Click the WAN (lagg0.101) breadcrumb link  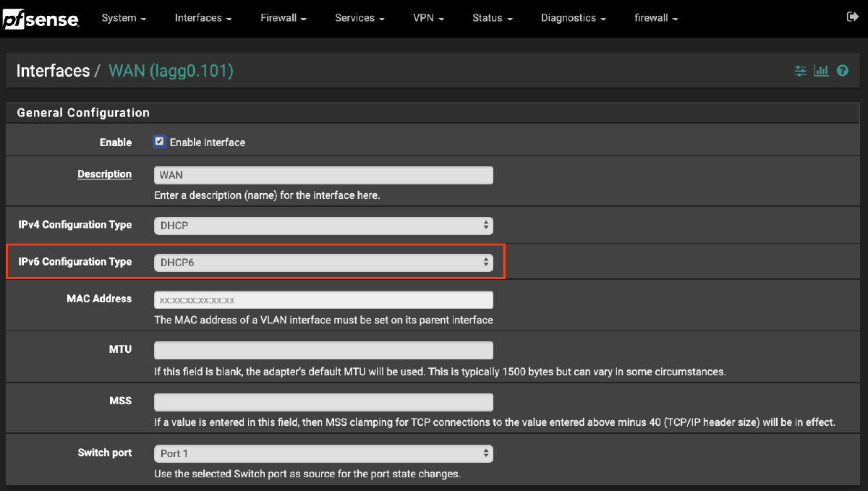click(171, 71)
